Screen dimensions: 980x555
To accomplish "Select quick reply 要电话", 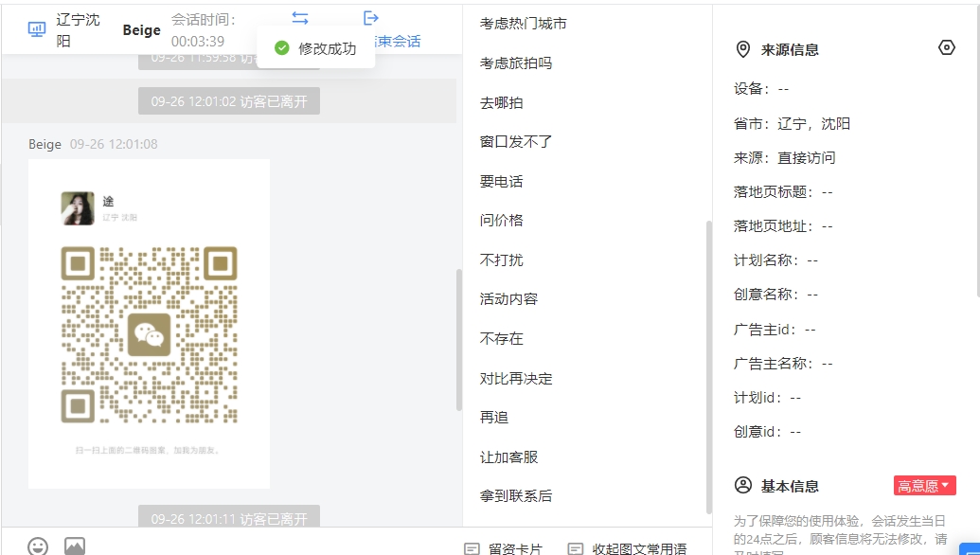I will 501,181.
